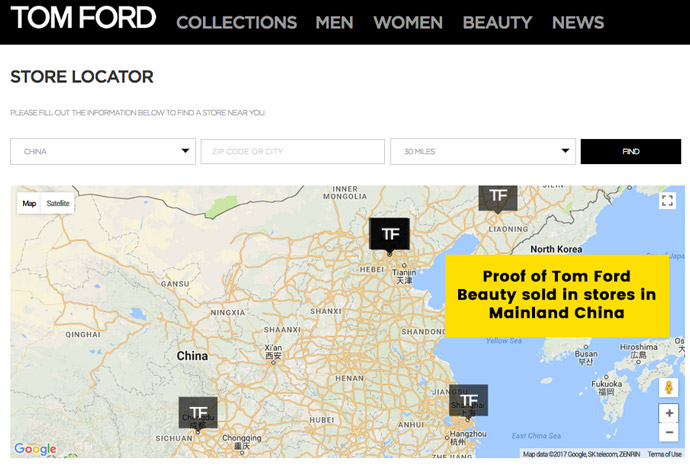The height and width of the screenshot is (473, 690).
Task: Click the Google logo on map
Action: [35, 449]
